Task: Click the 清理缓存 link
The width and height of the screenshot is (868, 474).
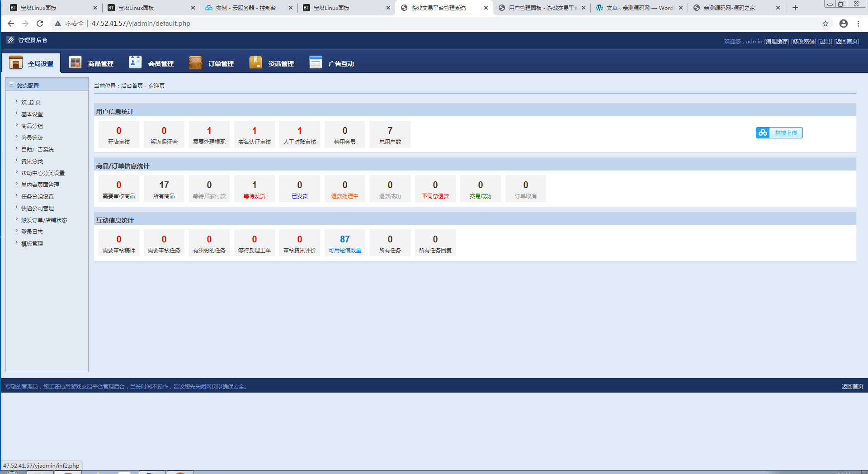Action: [x=777, y=41]
